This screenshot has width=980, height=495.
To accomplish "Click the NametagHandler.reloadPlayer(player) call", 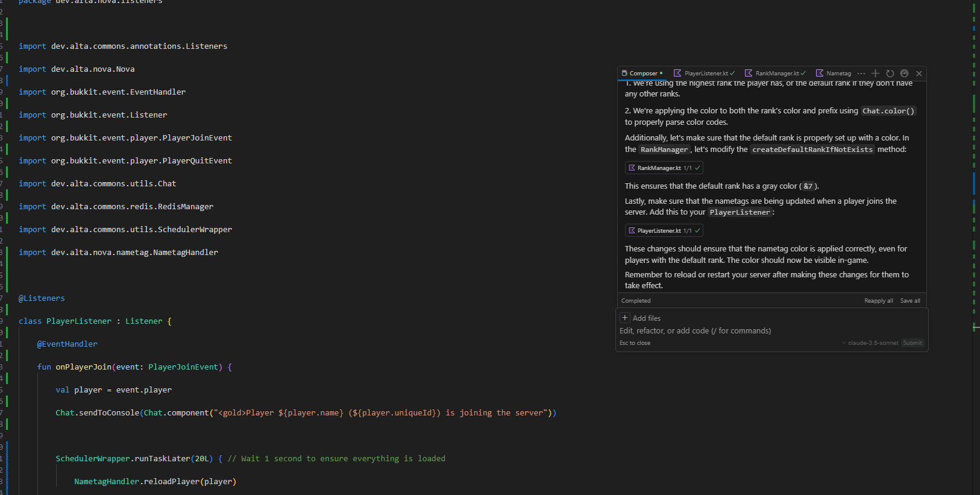I will point(155,482).
